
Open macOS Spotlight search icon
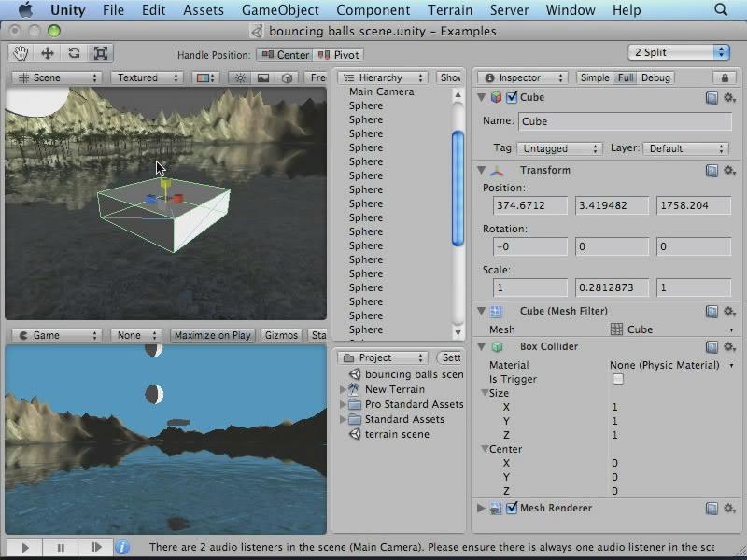tap(721, 9)
